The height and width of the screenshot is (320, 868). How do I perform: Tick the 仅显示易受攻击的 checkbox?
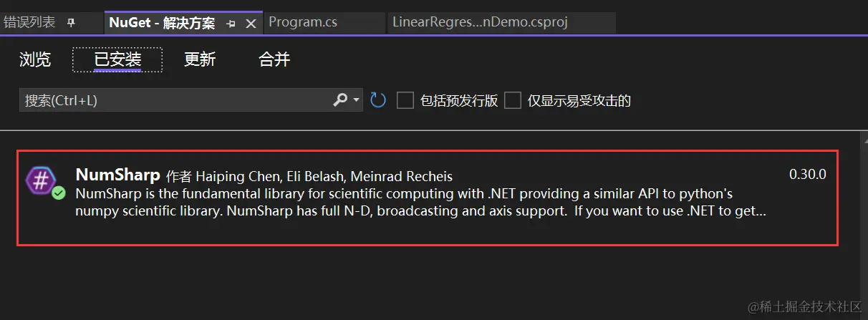click(512, 100)
